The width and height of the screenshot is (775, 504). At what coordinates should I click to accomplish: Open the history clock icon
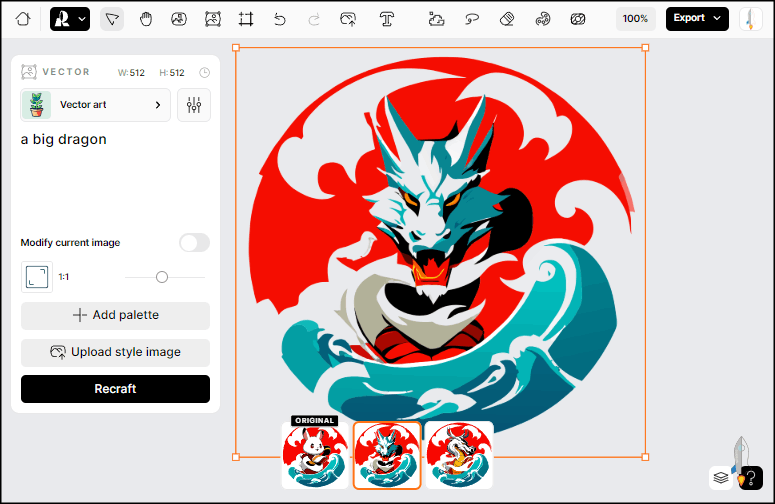tap(204, 72)
